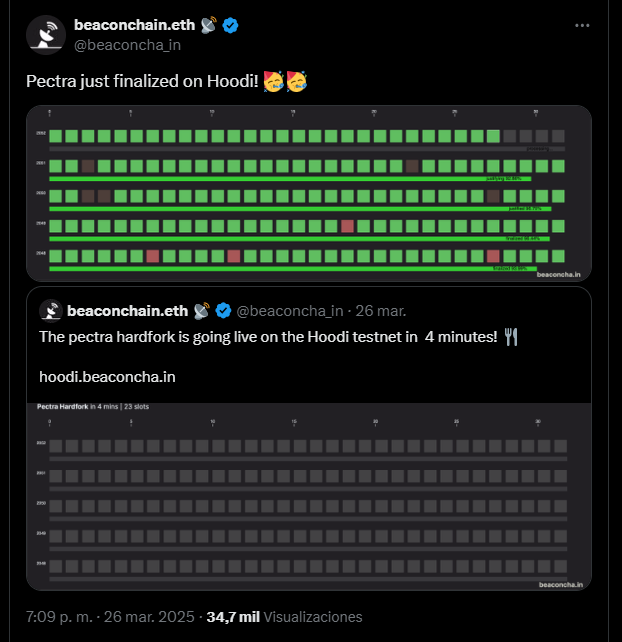Open the green finalized epochs chart image

(x=309, y=193)
